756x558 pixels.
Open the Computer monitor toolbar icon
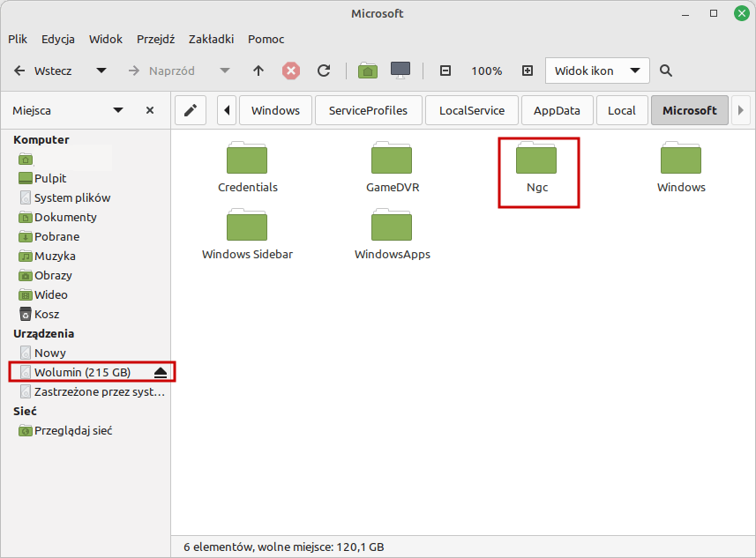click(400, 71)
